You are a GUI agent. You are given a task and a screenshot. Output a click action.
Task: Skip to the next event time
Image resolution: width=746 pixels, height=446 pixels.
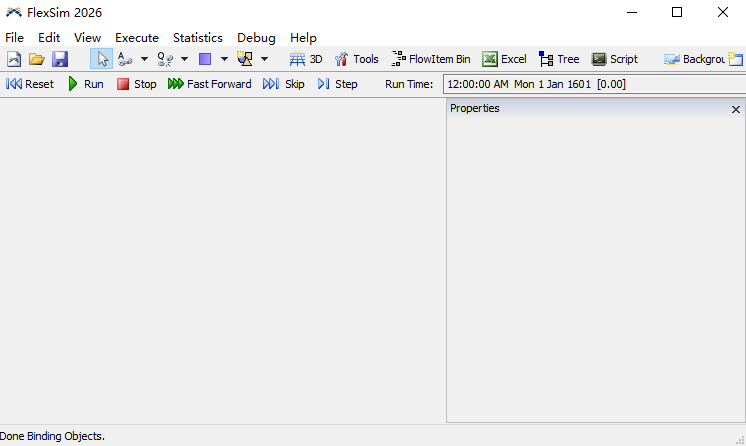(x=284, y=84)
